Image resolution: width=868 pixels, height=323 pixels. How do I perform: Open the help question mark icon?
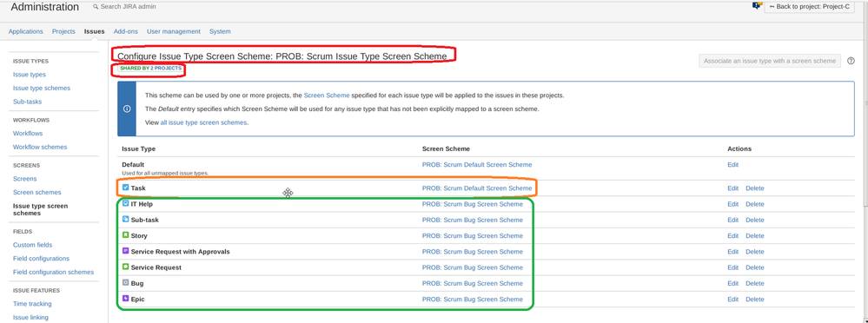coord(851,61)
